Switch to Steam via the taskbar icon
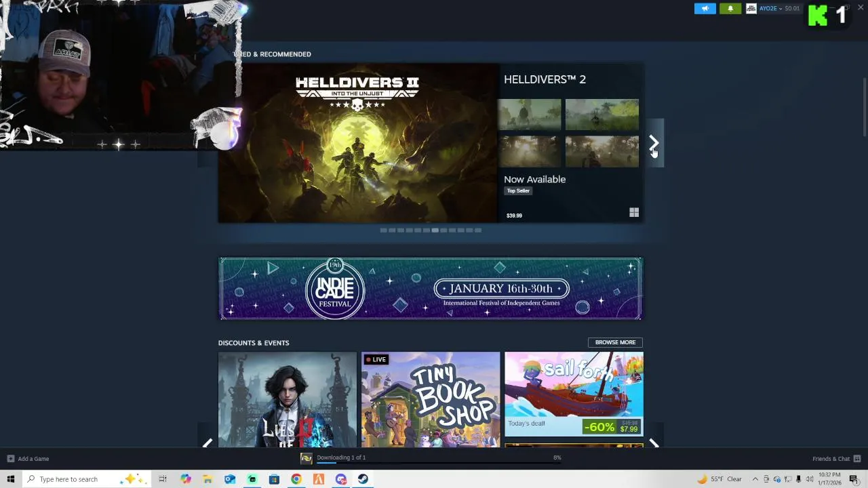The height and width of the screenshot is (488, 868). (x=363, y=479)
